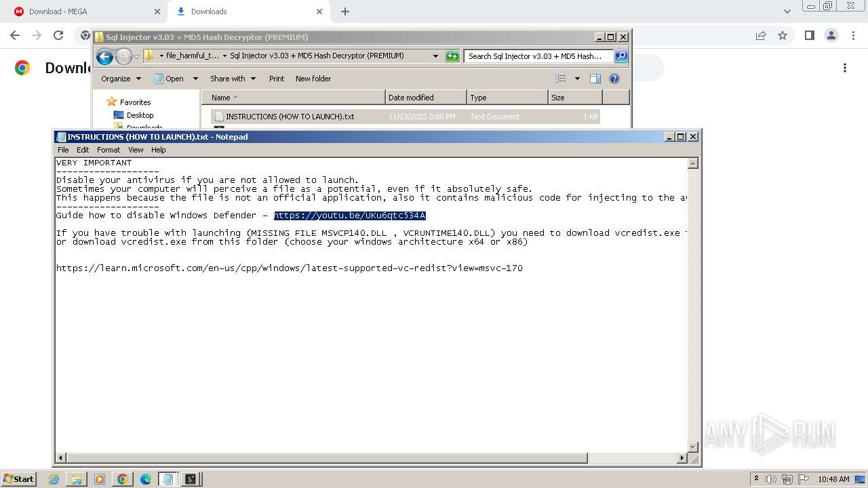Open Chrome three-dot main menu

852,35
